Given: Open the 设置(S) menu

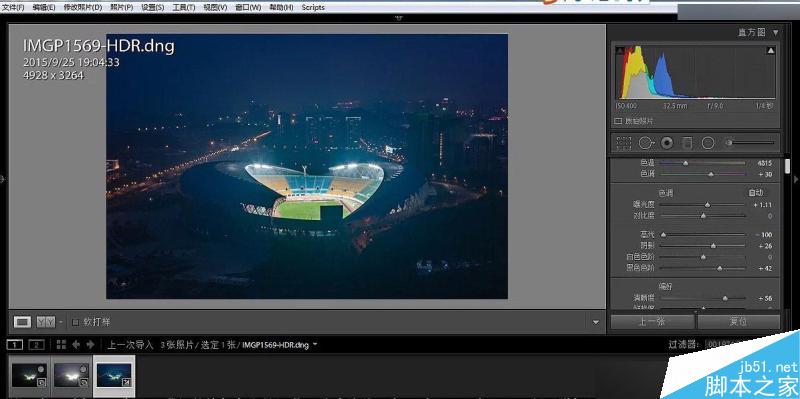Looking at the screenshot, I should 153,8.
